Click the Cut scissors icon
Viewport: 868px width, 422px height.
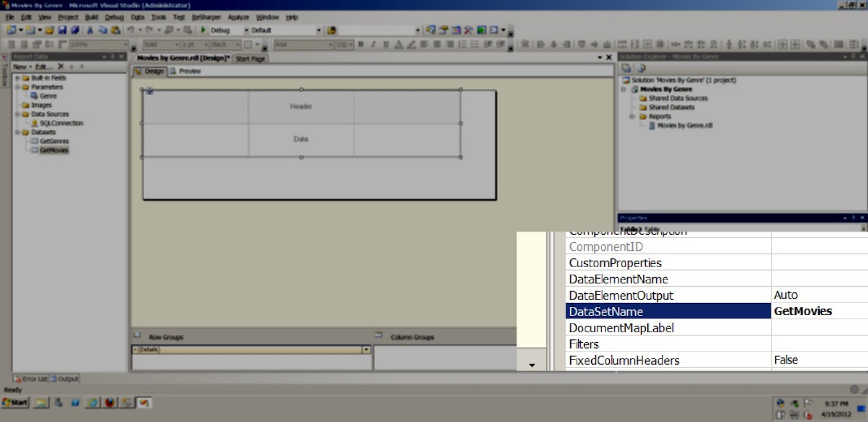[x=90, y=30]
